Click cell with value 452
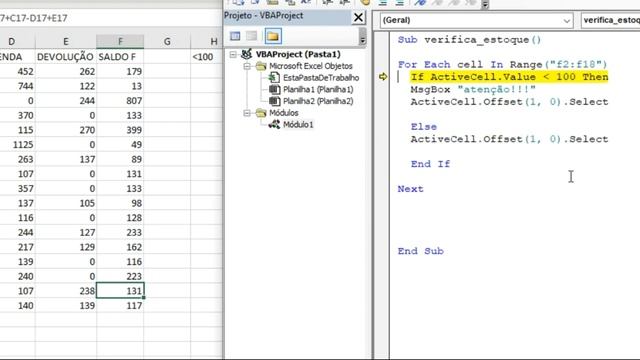This screenshot has width=640, height=360. [x=17, y=71]
